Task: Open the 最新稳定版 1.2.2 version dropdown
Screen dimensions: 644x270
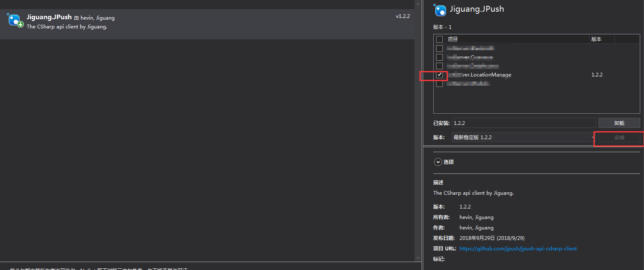Action: [524, 138]
